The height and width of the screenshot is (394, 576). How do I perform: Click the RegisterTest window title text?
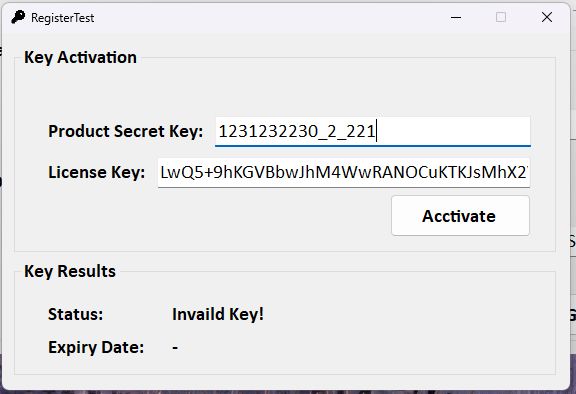pyautogui.click(x=62, y=18)
